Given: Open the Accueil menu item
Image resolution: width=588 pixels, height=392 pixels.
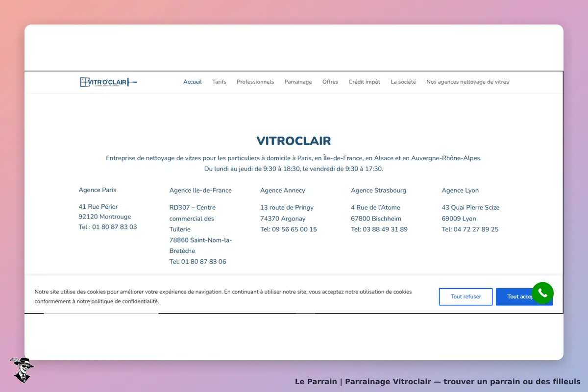Looking at the screenshot, I should click(x=193, y=82).
